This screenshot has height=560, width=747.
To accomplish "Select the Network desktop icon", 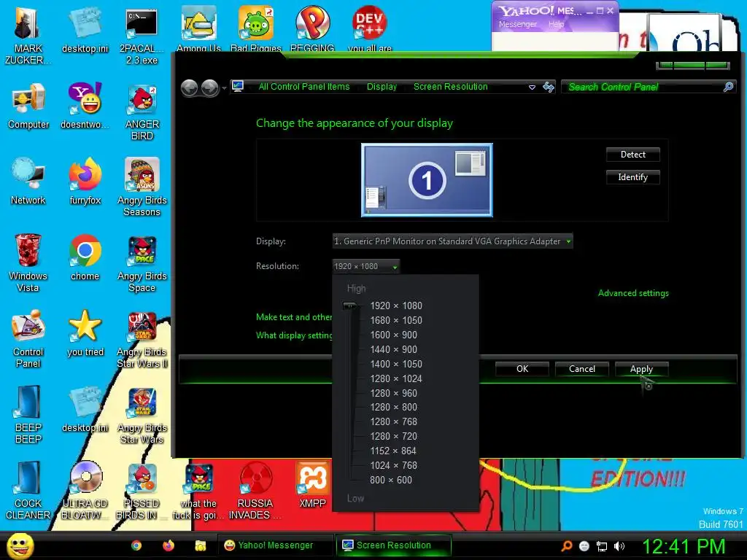I will [28, 182].
